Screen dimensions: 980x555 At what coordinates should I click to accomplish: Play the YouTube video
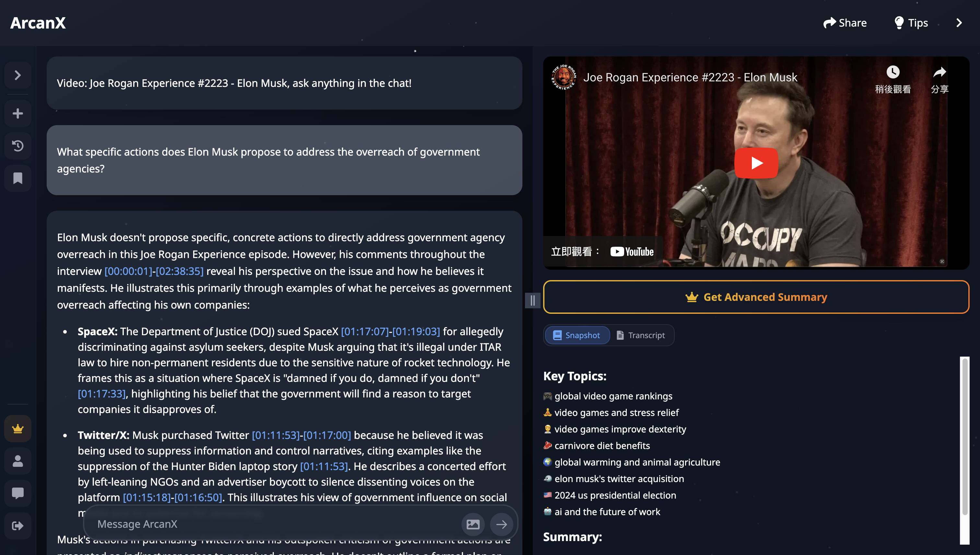(756, 163)
